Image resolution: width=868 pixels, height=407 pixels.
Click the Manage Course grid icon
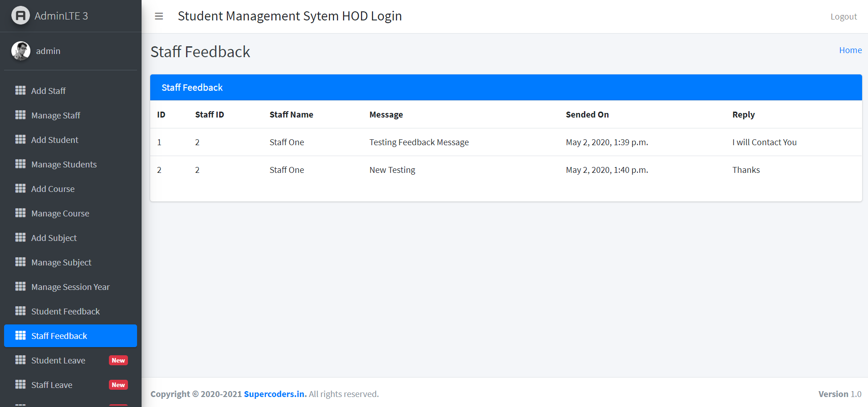tap(20, 213)
